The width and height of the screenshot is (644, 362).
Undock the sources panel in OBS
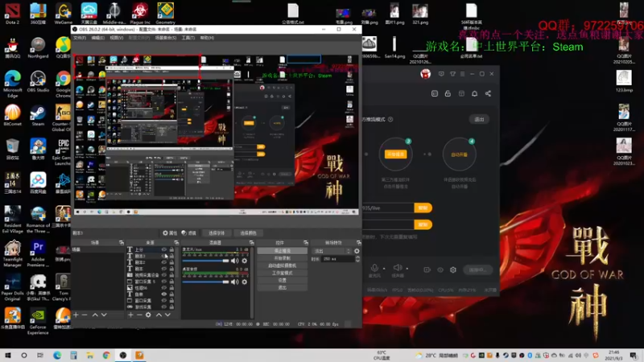pyautogui.click(x=176, y=243)
